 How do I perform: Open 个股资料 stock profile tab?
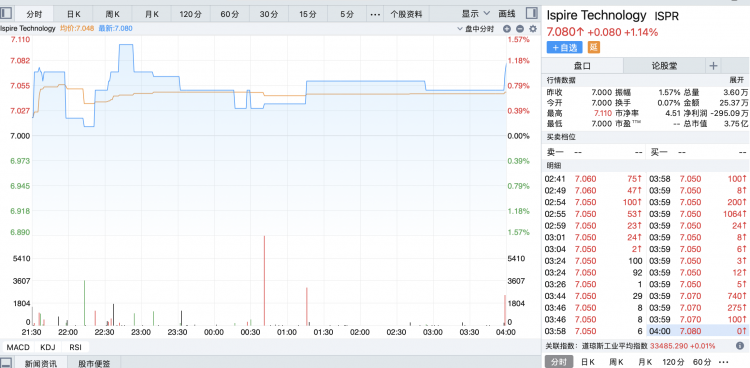pyautogui.click(x=407, y=14)
